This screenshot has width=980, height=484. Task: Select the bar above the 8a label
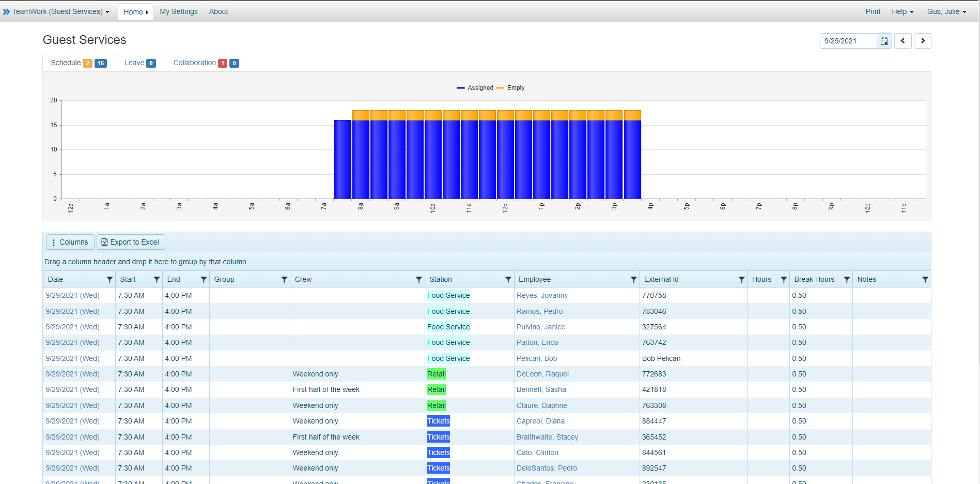pyautogui.click(x=360, y=155)
